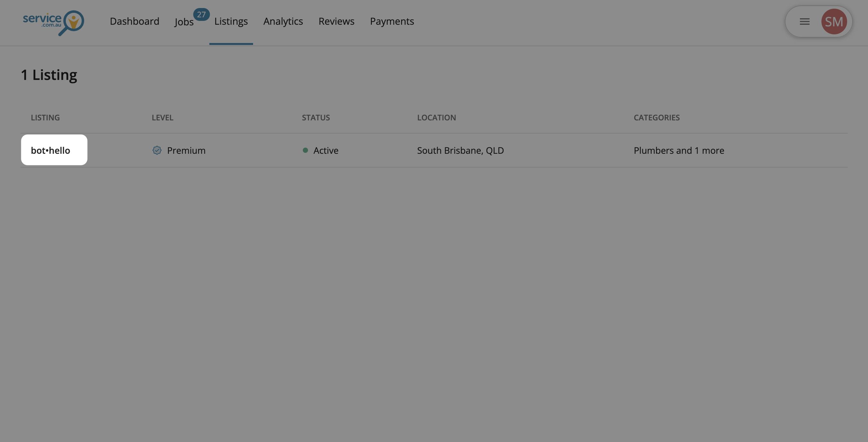
Task: Go to the Jobs tab
Action: click(184, 22)
